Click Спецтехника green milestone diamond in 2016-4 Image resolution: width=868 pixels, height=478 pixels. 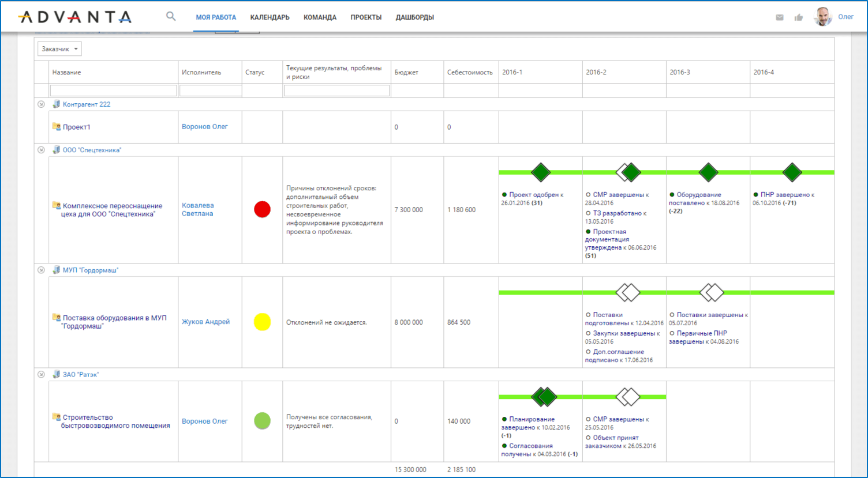point(792,172)
